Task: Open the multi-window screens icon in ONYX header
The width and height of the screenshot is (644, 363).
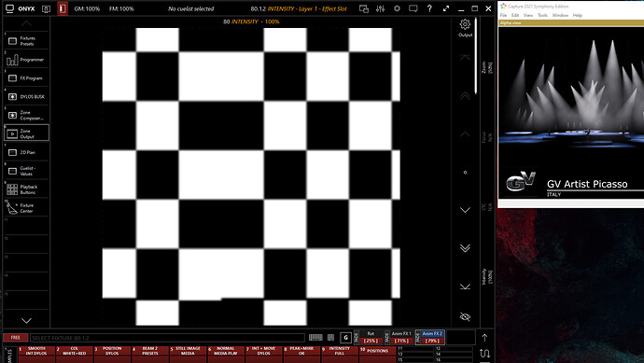Action: click(x=363, y=8)
